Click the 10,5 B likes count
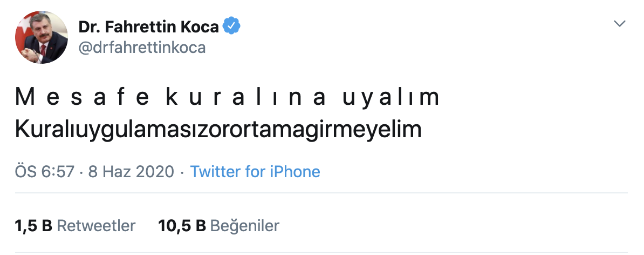644x255 pixels. (182, 225)
